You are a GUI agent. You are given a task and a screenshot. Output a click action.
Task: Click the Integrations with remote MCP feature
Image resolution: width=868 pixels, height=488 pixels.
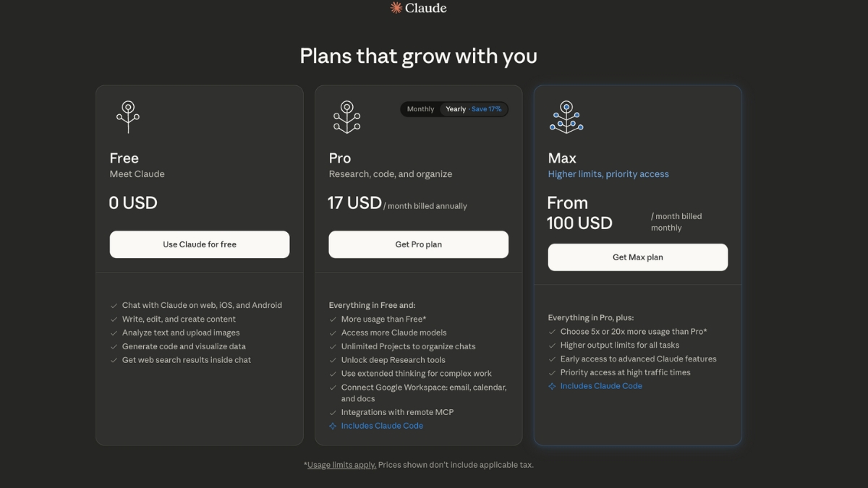point(397,412)
